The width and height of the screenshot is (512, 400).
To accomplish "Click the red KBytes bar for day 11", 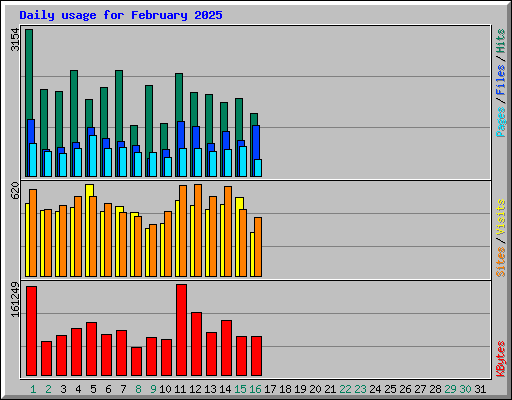I will click(x=181, y=330).
